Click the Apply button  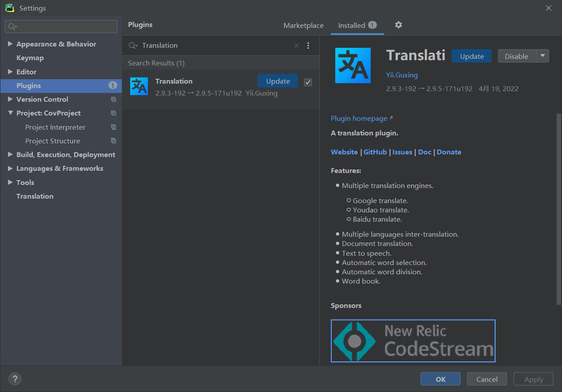[534, 379]
